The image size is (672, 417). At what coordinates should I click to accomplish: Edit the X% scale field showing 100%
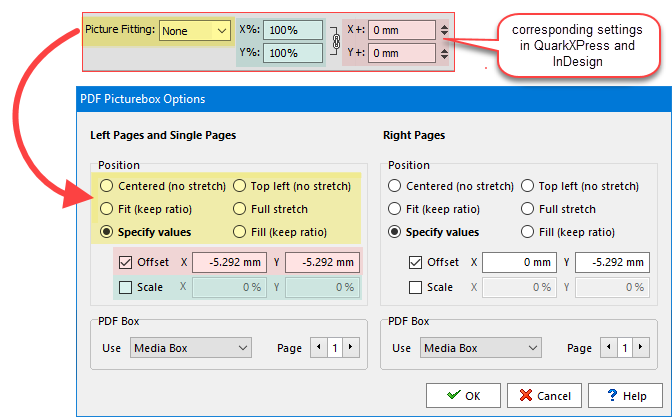click(293, 30)
